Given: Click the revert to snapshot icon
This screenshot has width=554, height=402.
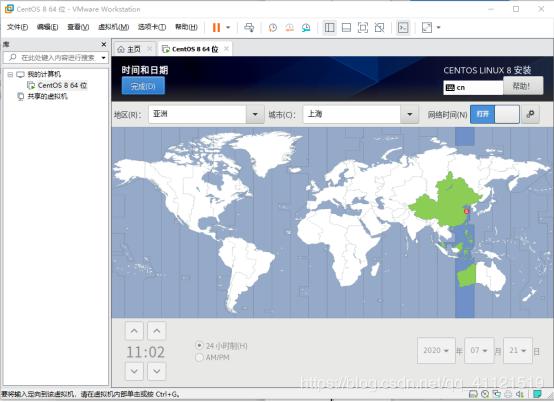Looking at the screenshot, I should click(x=289, y=28).
